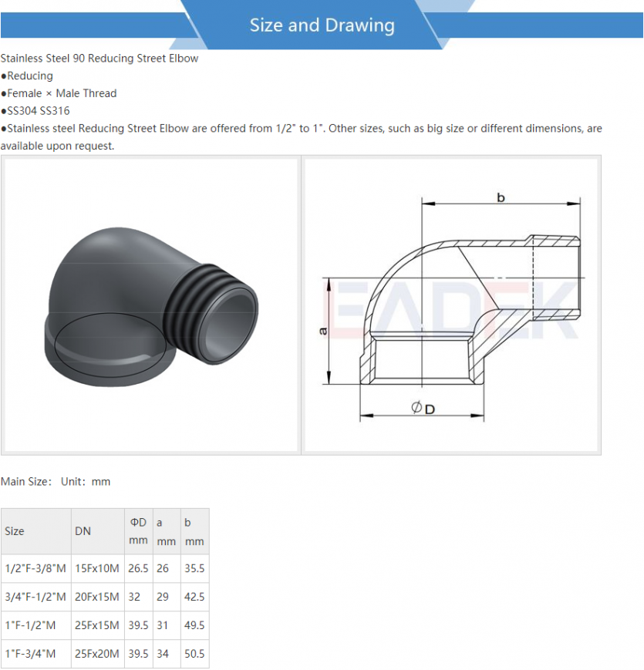Screen dimensions: 644x670
Task: Click the '42.5' b-dimension table cell
Action: point(194,597)
